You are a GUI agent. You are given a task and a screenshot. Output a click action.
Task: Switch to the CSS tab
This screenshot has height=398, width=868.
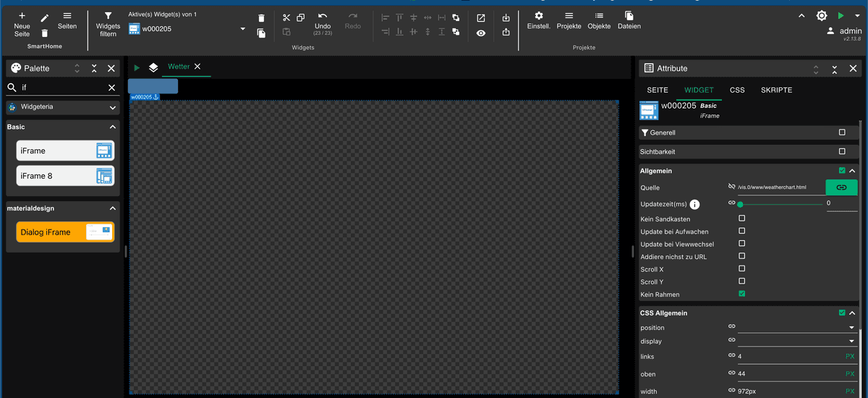[737, 90]
